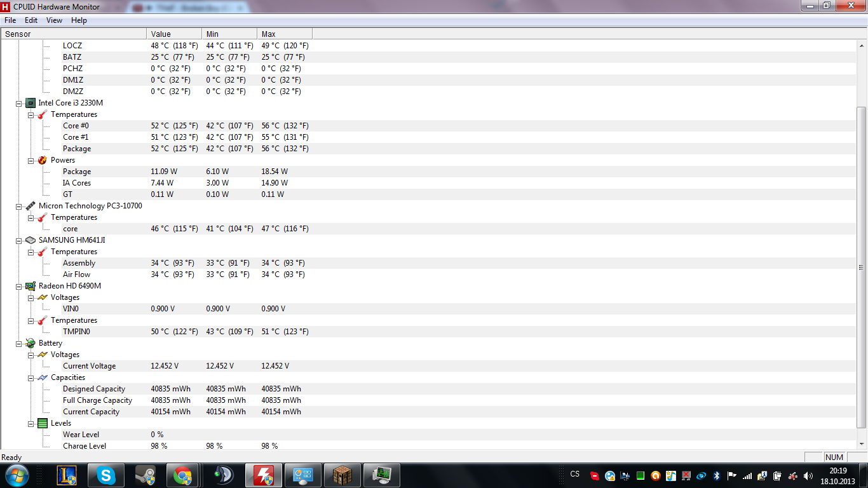
Task: Open the Help menu
Action: [x=79, y=20]
